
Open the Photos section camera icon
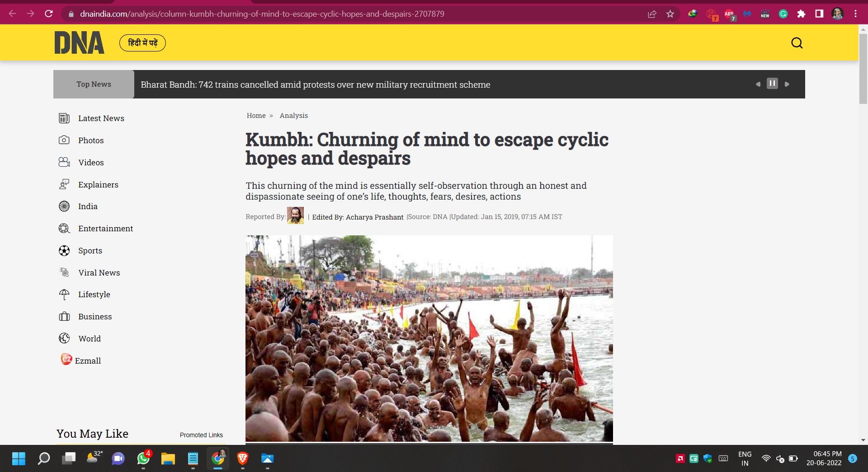[64, 140]
